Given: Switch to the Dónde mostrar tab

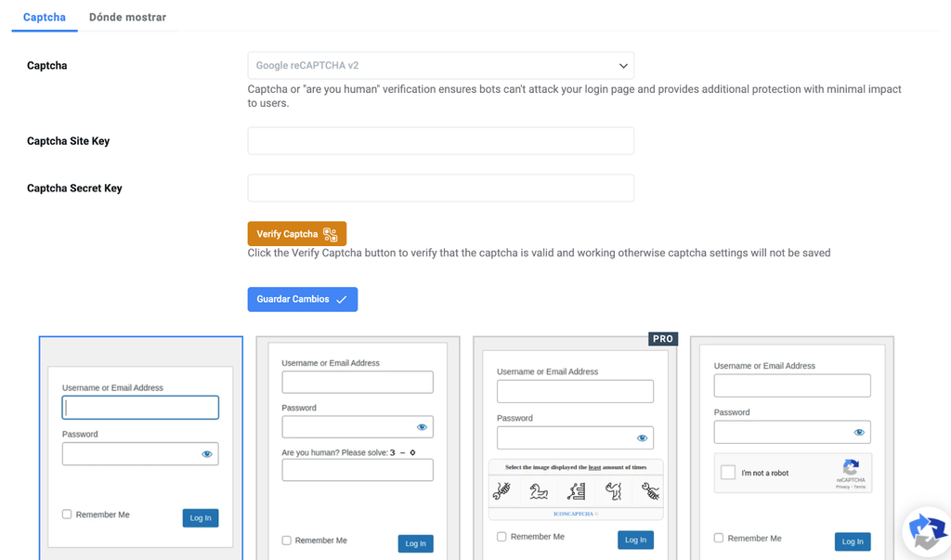Looking at the screenshot, I should click(x=126, y=17).
